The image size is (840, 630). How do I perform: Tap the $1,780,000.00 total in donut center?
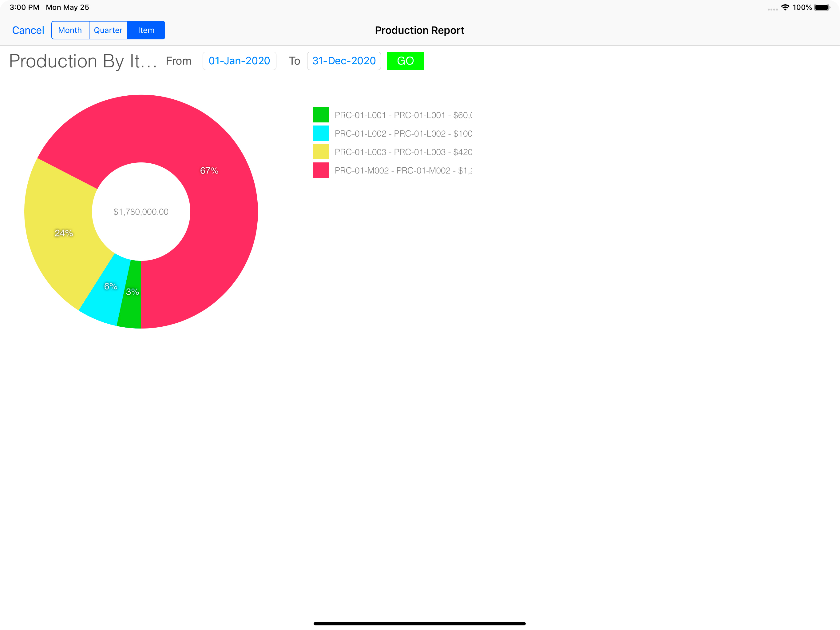pos(141,212)
